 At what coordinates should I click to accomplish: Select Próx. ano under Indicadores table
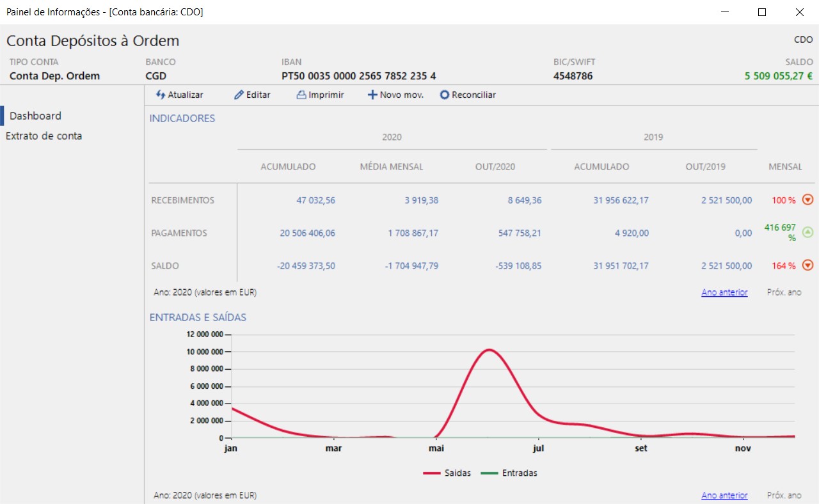[784, 292]
